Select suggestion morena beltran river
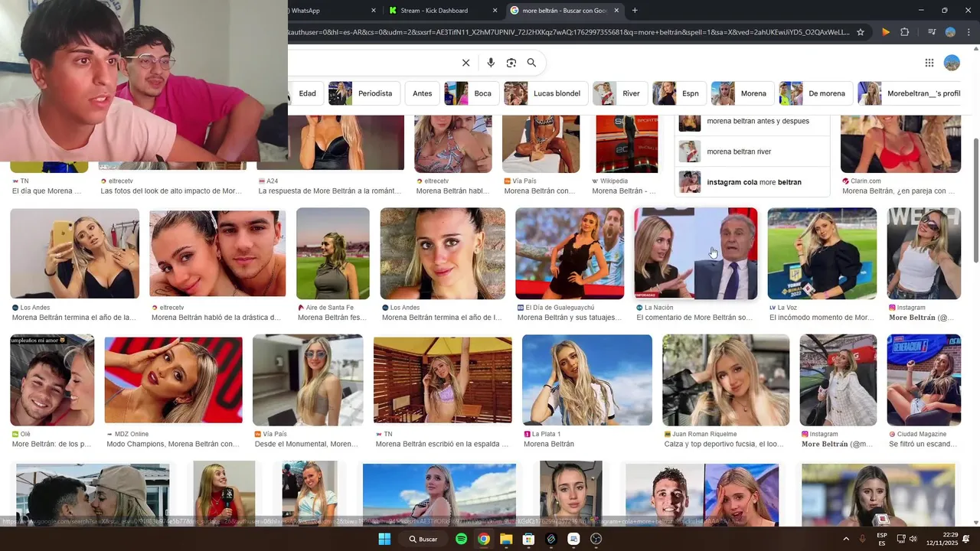This screenshot has width=980, height=551. pos(752,152)
